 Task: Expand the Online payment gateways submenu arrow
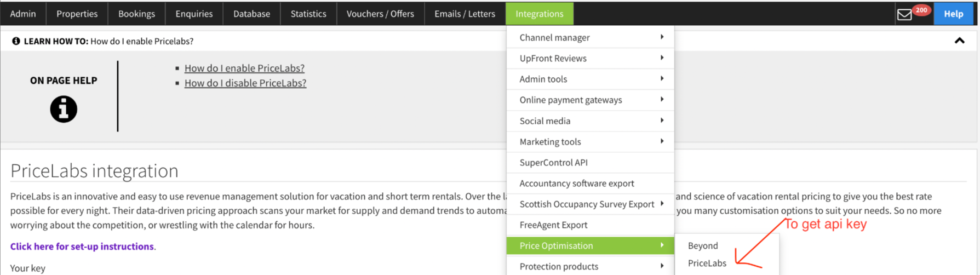coord(662,99)
